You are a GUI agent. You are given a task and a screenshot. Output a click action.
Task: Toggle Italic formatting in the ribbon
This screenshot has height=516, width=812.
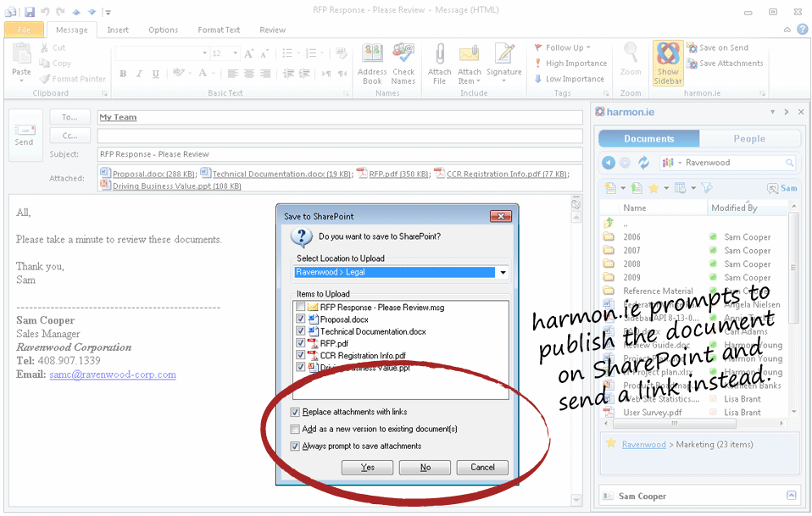[139, 74]
